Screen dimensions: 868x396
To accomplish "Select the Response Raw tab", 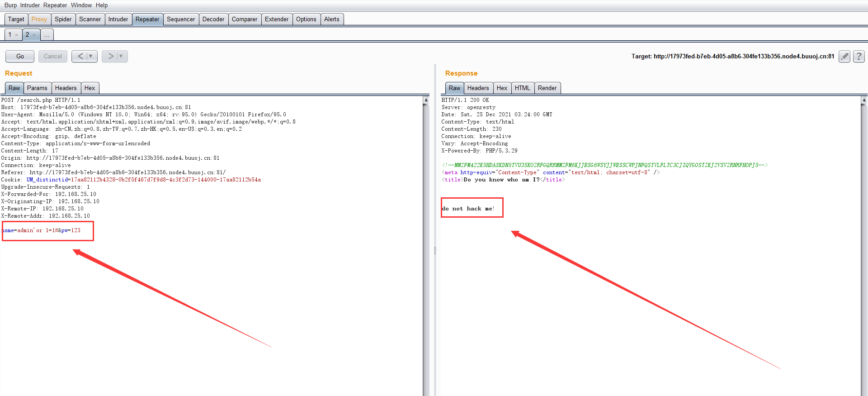I will pos(455,88).
